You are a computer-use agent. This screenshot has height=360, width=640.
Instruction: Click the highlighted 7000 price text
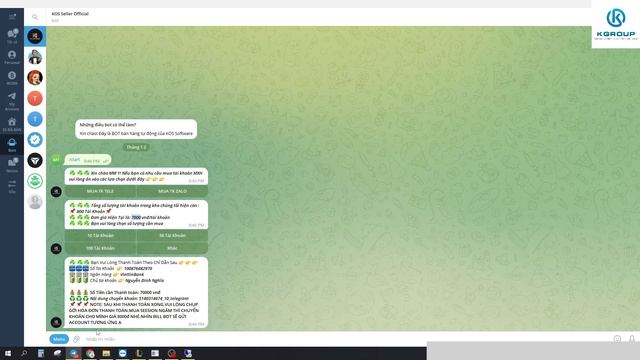click(136, 218)
